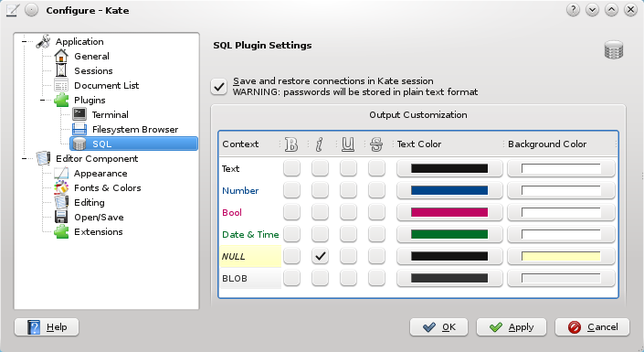Open Fonts & Colors settings
The width and height of the screenshot is (644, 352).
[107, 188]
